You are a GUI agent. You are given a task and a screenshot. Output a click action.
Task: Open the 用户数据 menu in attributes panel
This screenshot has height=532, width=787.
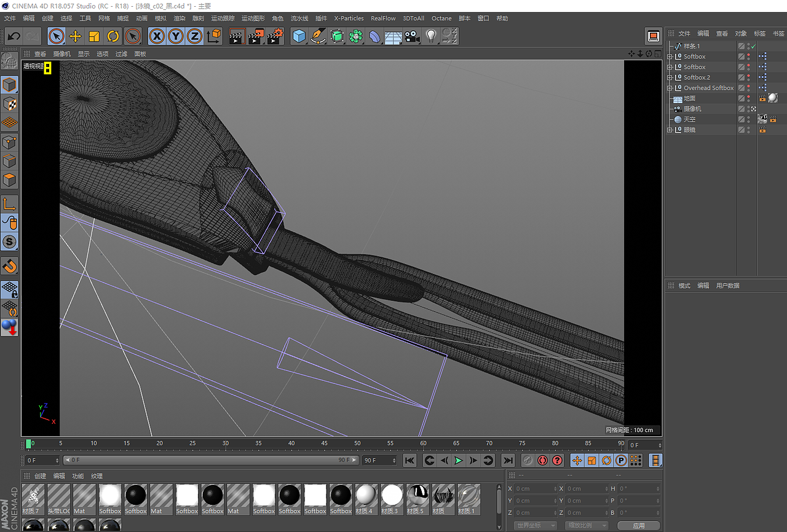pyautogui.click(x=728, y=286)
